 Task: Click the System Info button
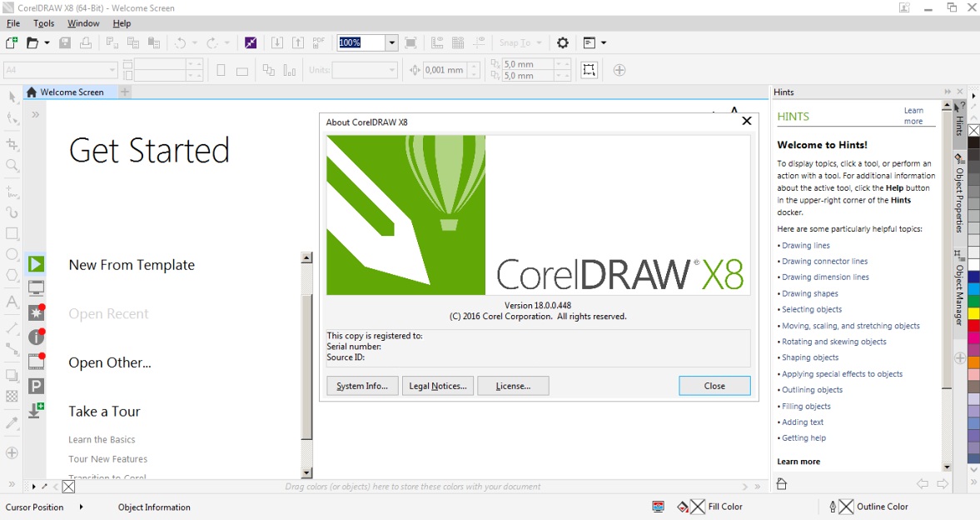click(x=361, y=385)
